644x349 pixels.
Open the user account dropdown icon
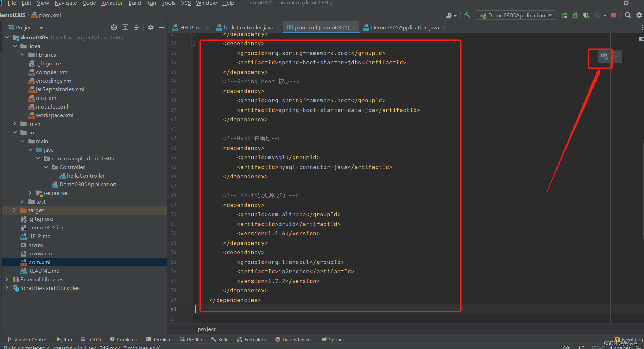click(451, 15)
